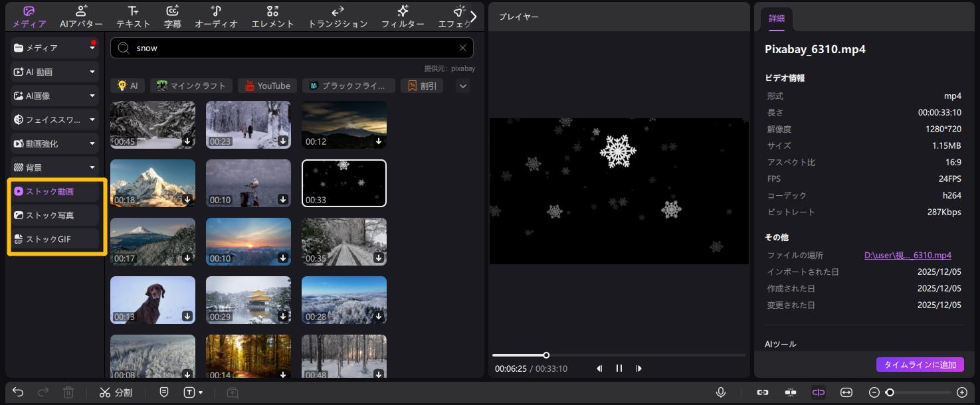Open the トランジション library

coord(338,16)
